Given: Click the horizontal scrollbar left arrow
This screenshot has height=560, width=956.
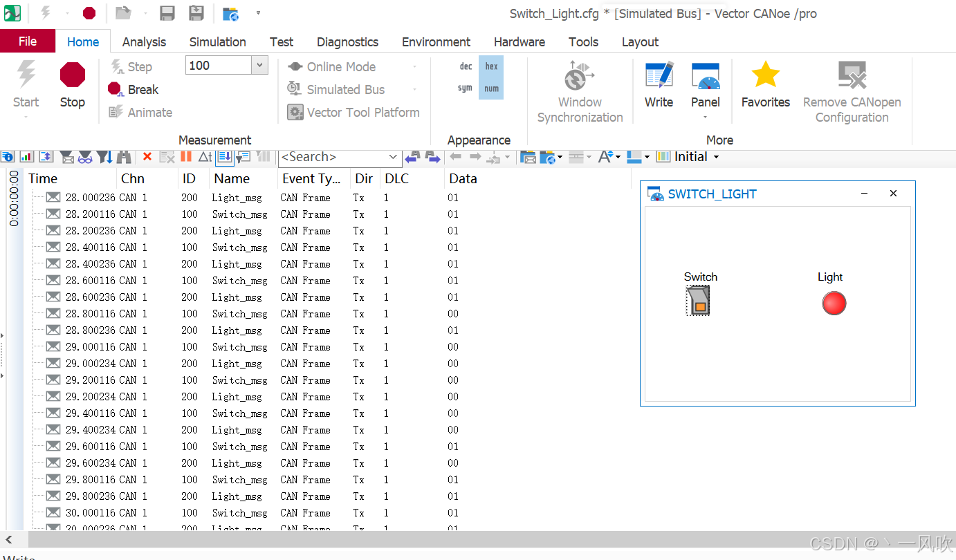Looking at the screenshot, I should click(8, 540).
